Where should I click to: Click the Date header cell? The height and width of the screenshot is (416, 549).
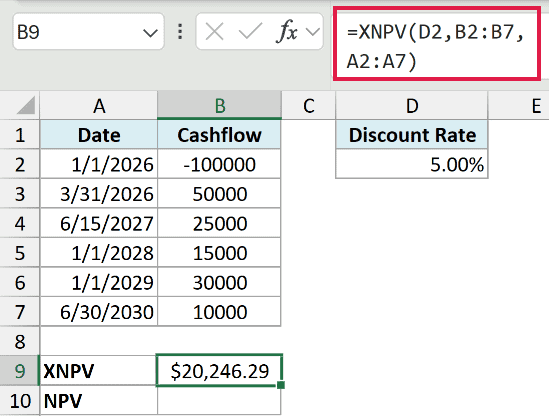coord(99,135)
